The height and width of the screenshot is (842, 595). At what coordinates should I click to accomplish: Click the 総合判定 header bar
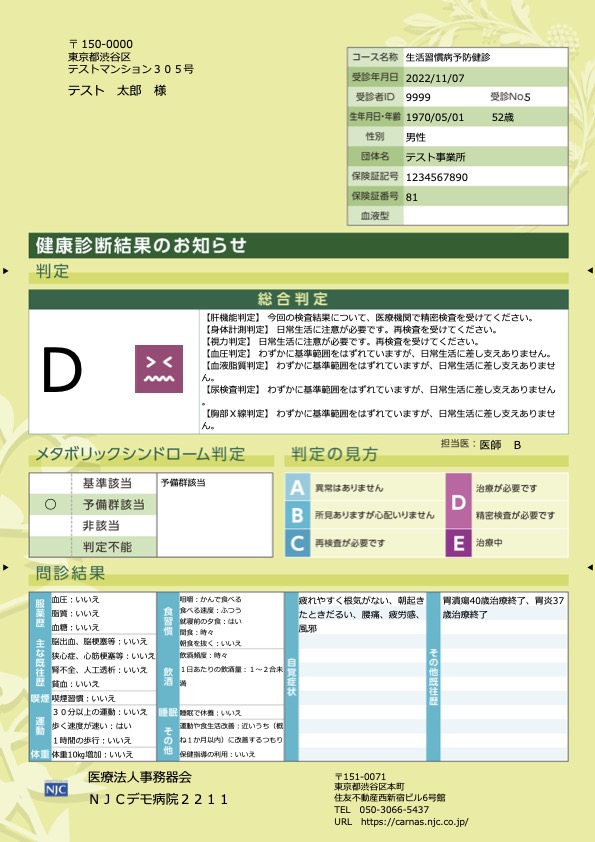click(299, 299)
